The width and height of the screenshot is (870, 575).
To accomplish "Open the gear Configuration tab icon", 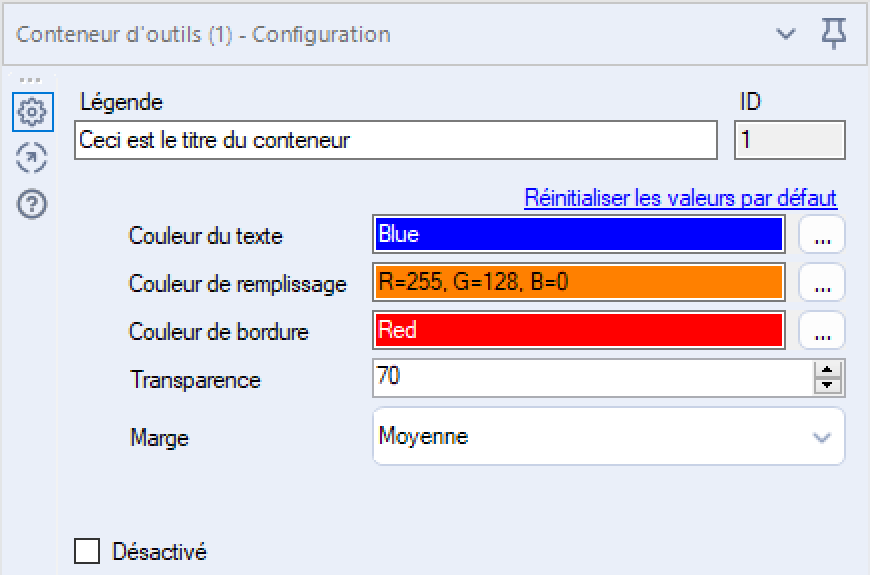I will pos(32,112).
